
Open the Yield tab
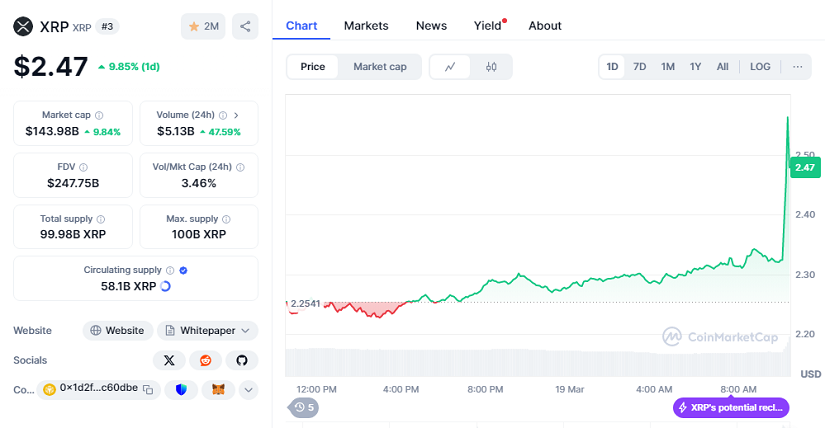(x=487, y=25)
